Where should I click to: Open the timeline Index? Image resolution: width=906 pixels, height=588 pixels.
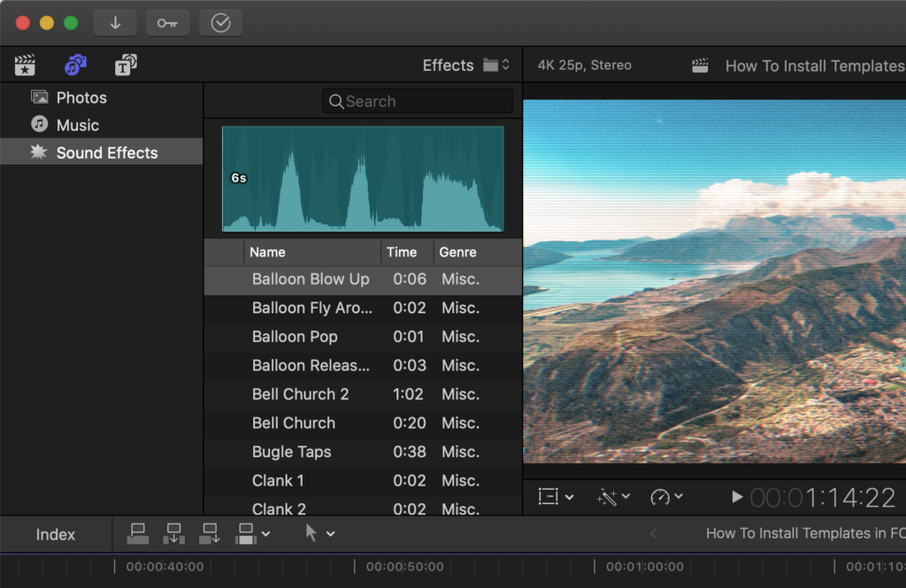click(56, 534)
